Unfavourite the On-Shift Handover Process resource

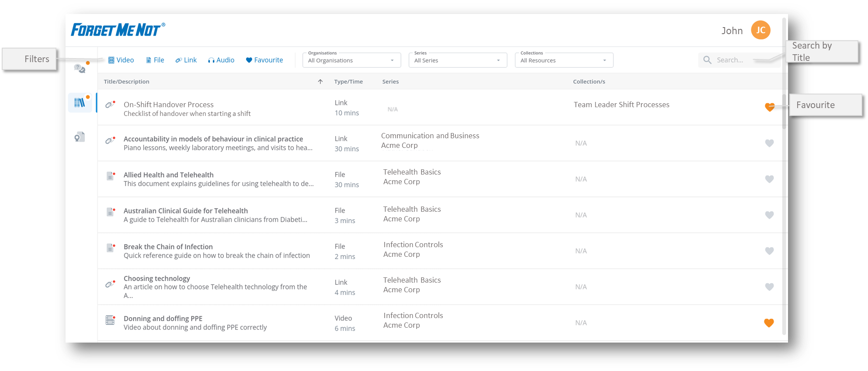tap(769, 107)
